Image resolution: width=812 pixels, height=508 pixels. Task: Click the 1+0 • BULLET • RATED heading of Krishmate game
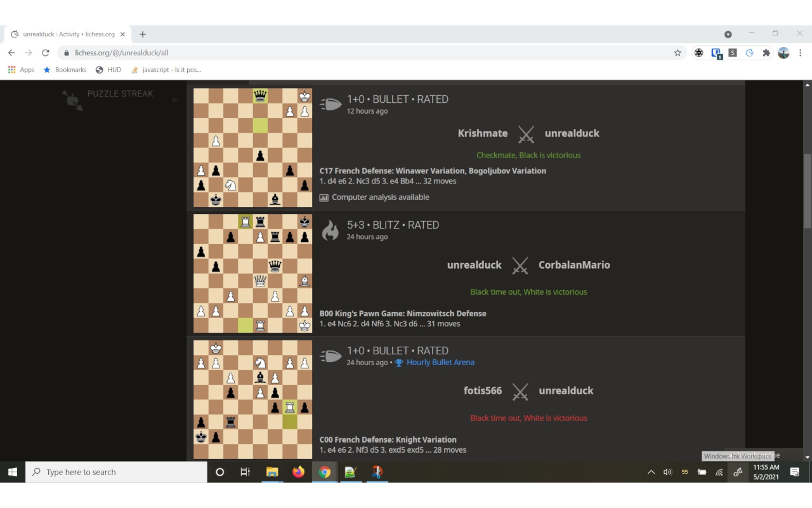tap(398, 99)
